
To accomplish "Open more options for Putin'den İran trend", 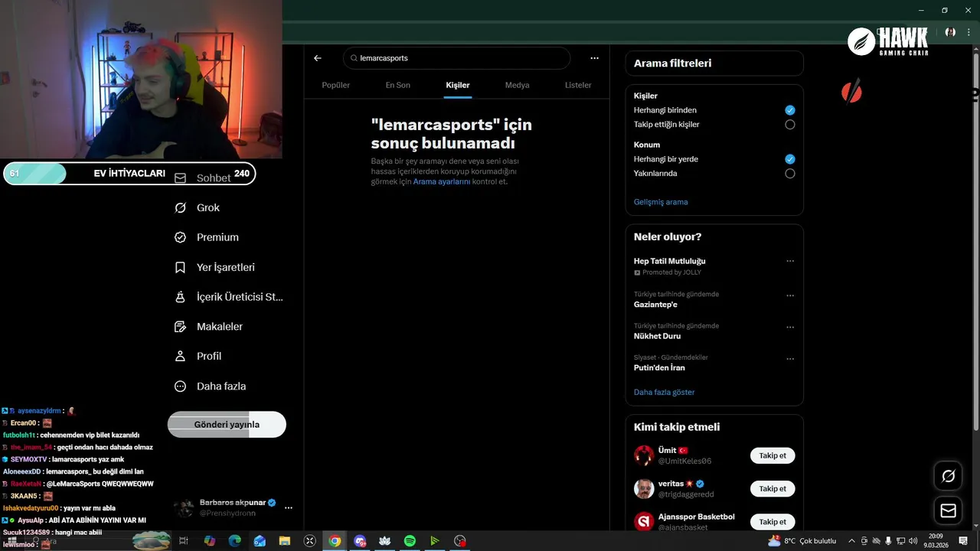I will point(790,358).
